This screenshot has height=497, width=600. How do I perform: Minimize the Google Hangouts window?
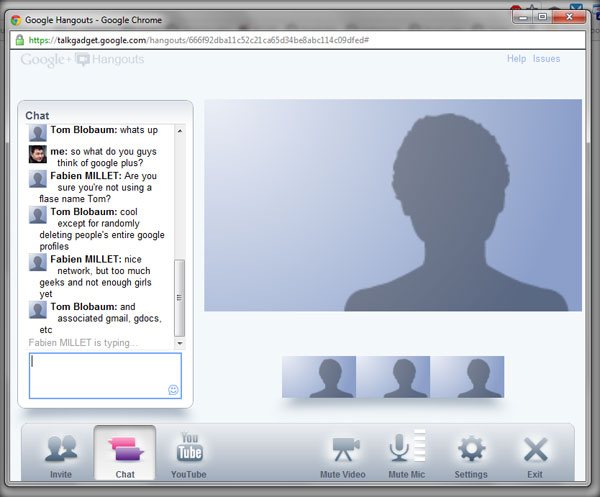(x=523, y=17)
